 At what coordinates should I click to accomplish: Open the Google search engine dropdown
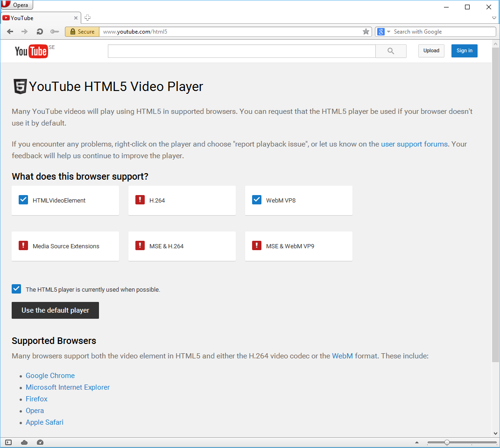384,32
